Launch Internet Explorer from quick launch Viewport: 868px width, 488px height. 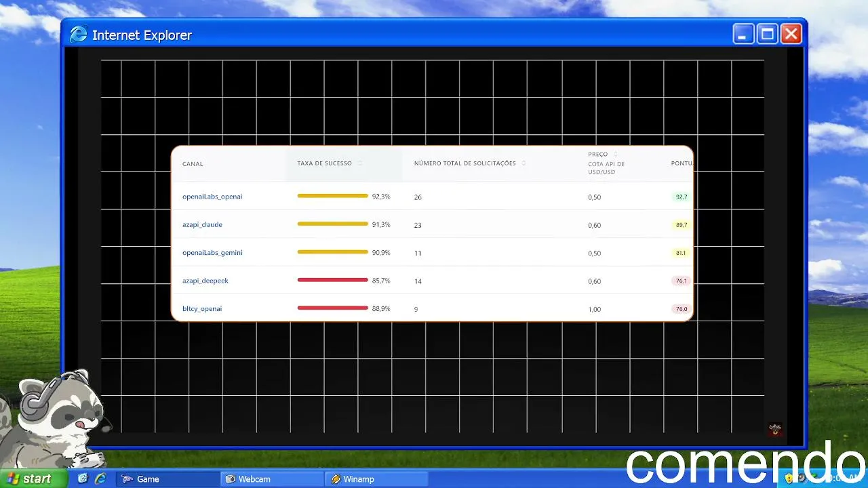[x=100, y=479]
